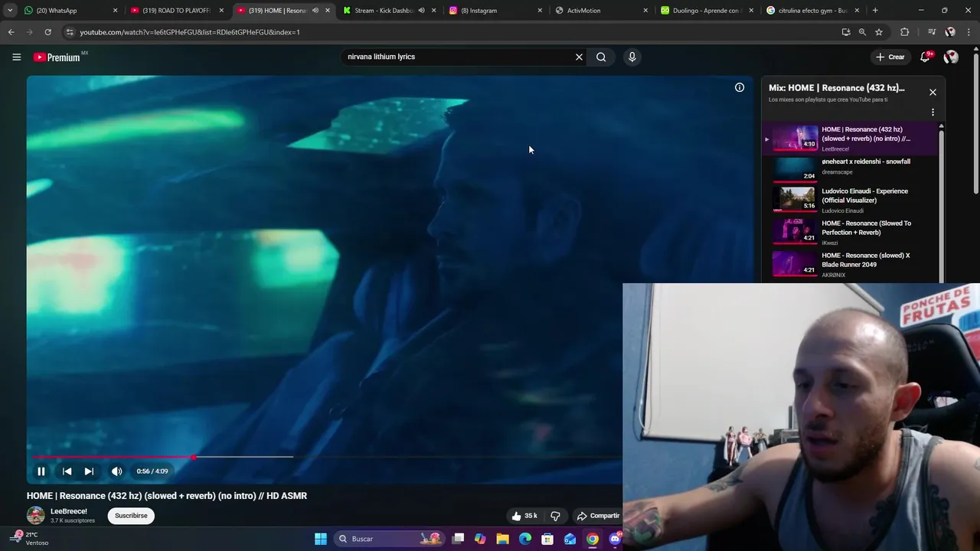This screenshot has width=980, height=551.
Task: Open YouTube notifications bell
Action: [x=925, y=57]
